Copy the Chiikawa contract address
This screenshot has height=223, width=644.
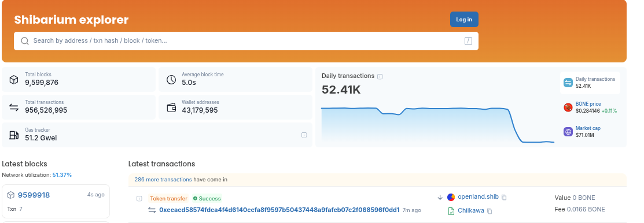(x=490, y=211)
